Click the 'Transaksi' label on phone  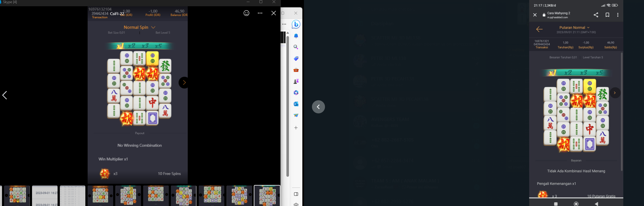pos(542,47)
